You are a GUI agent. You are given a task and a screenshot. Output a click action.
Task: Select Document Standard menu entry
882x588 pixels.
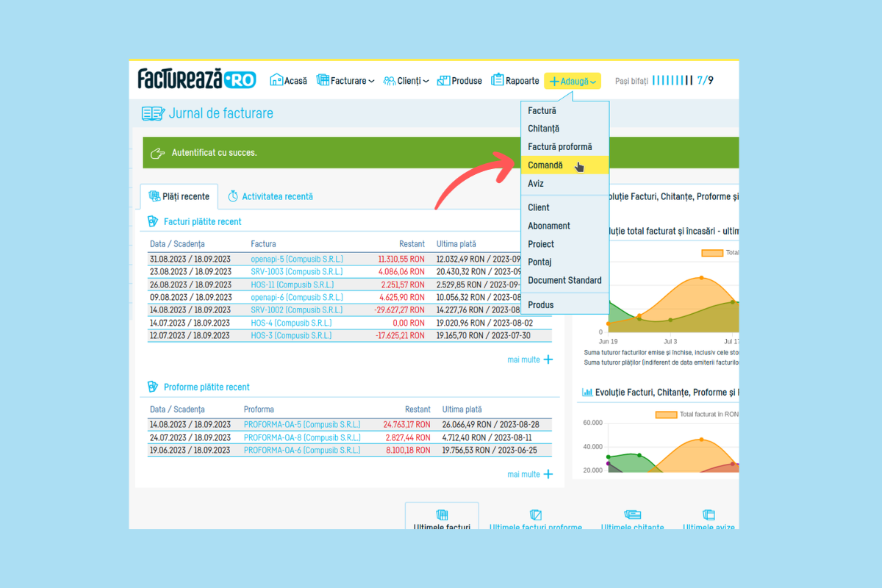[x=564, y=280]
